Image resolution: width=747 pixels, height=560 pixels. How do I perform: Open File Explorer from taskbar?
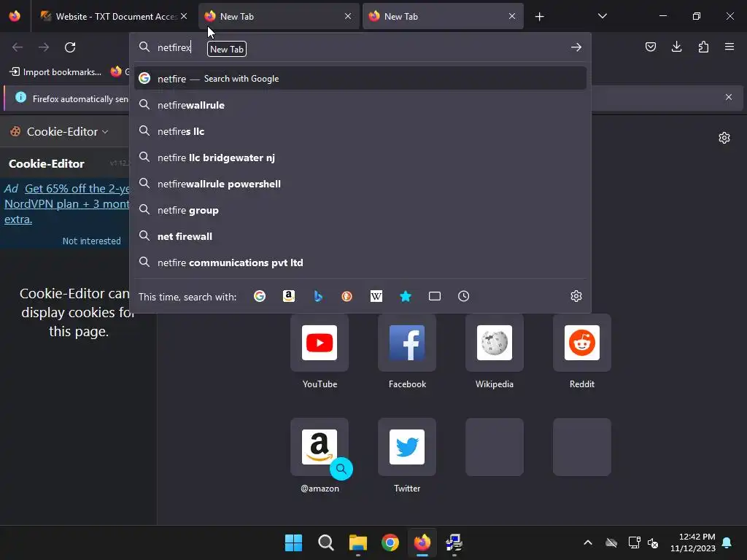[x=357, y=542]
